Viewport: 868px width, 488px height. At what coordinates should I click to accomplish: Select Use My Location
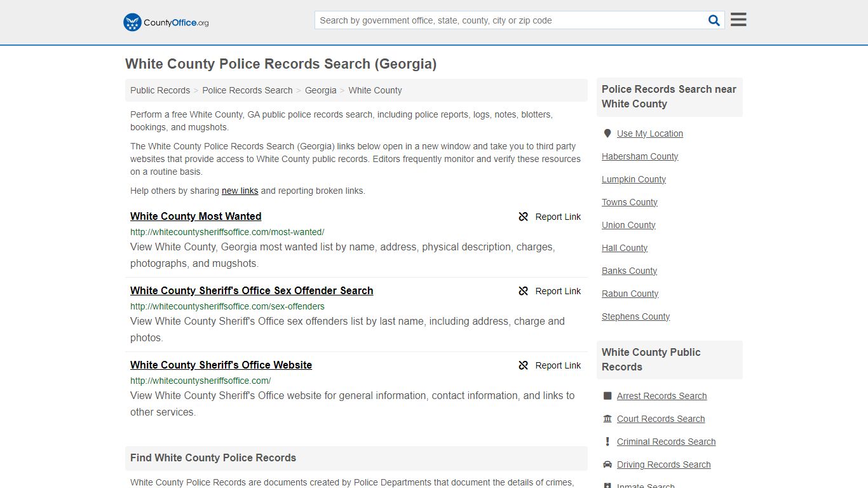click(650, 133)
